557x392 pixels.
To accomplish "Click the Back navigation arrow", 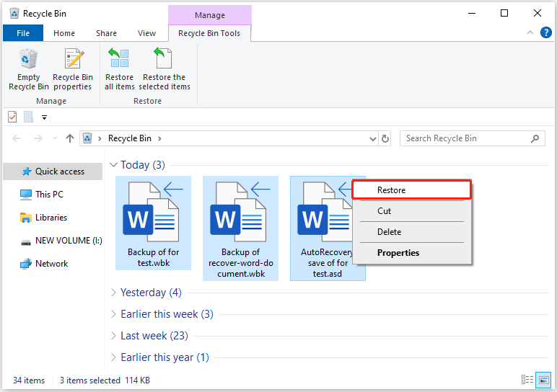I will click(17, 138).
